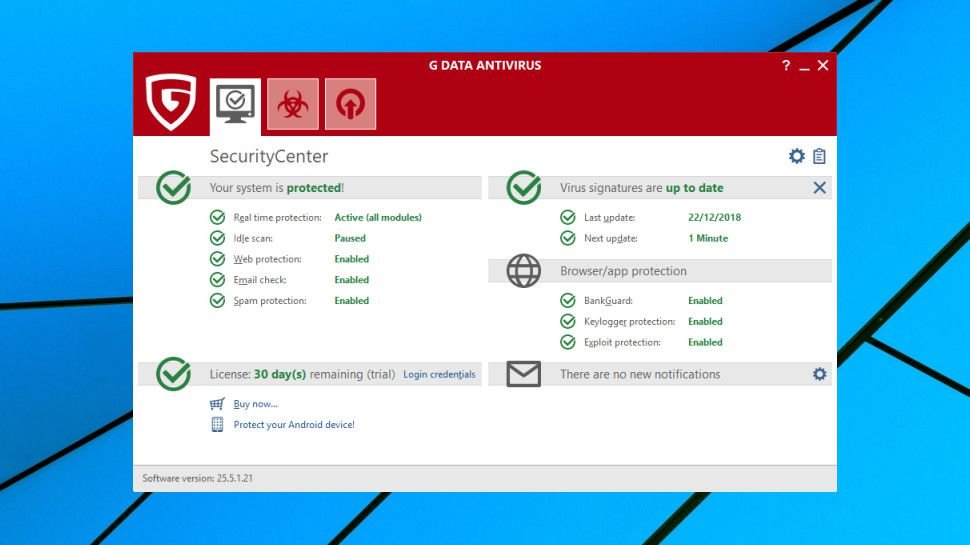
Task: Click the G DATA ANTIVIRUS window title
Action: 485,66
